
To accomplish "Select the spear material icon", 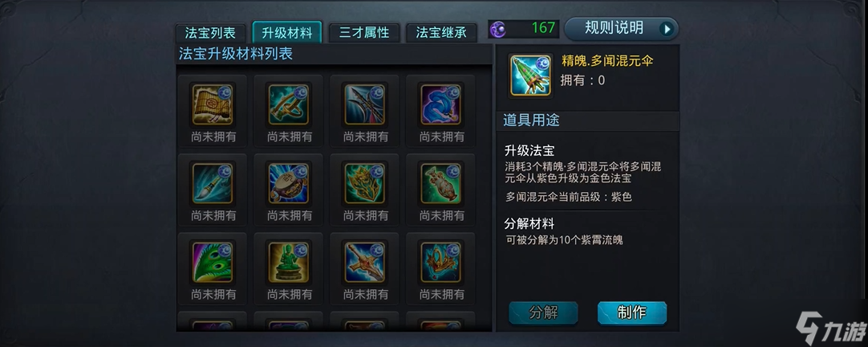I will click(x=364, y=104).
